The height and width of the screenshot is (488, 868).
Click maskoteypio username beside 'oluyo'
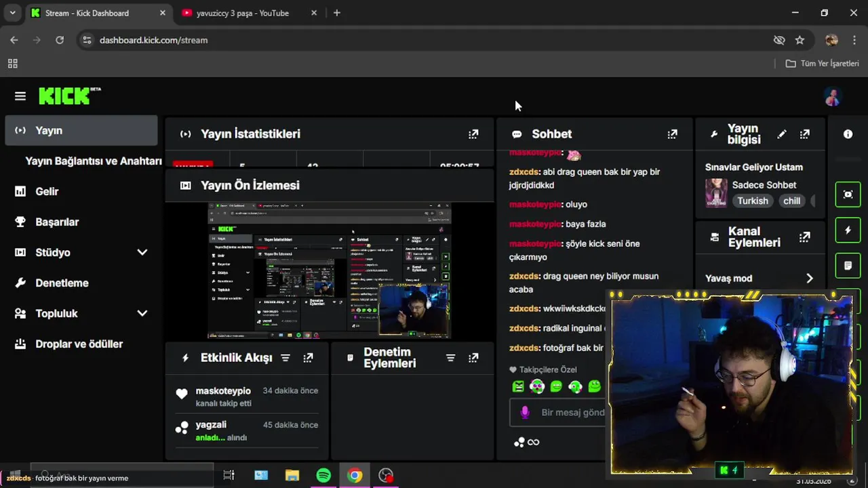535,204
